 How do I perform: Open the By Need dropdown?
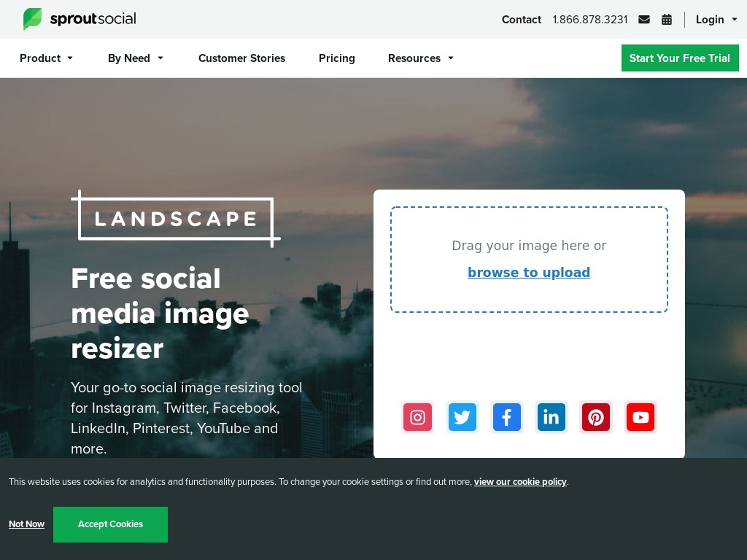coord(135,58)
